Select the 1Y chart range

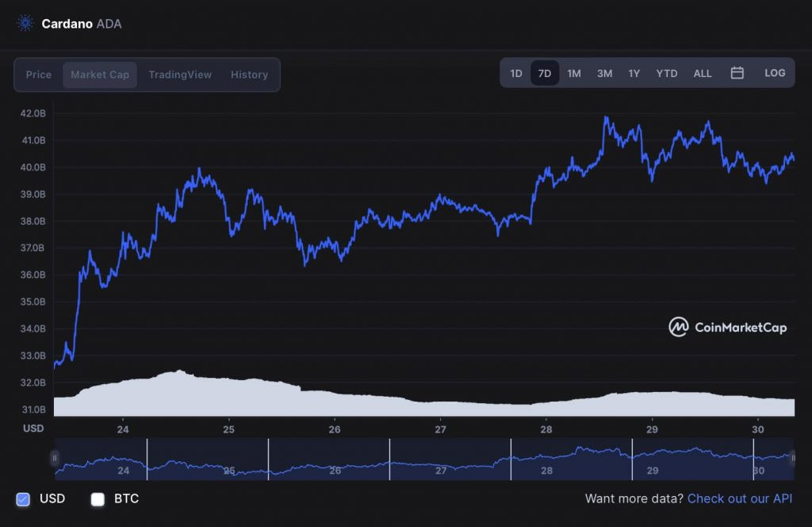pos(634,74)
